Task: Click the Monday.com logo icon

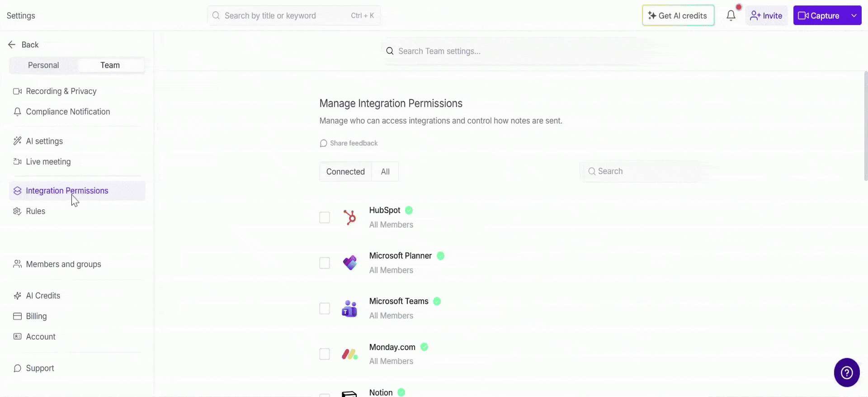Action: pyautogui.click(x=349, y=354)
